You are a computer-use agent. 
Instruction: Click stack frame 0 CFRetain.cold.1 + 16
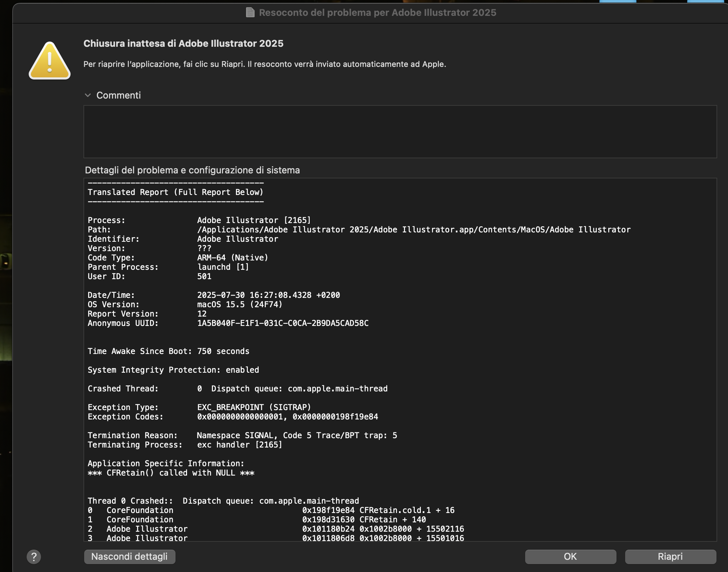271,510
